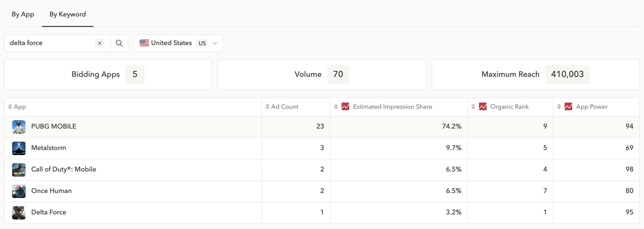Click the PUBG MOBILE app icon
644x229 pixels.
[19, 127]
